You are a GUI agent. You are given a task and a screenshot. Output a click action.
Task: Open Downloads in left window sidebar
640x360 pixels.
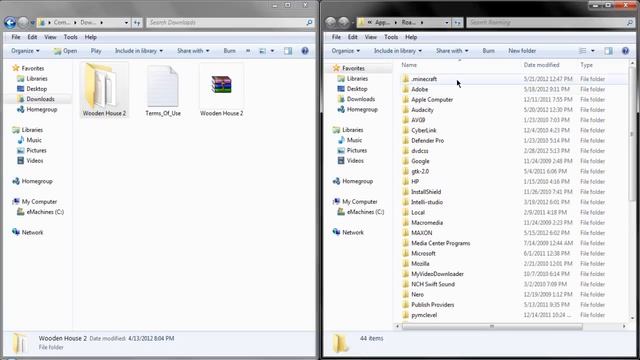point(40,99)
